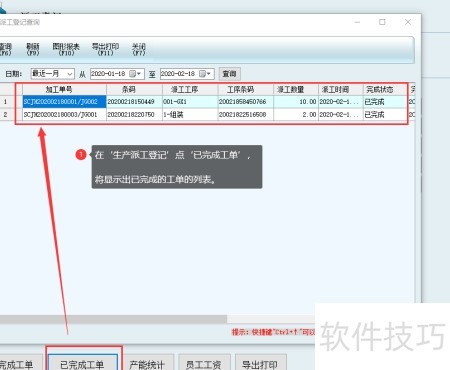The height and width of the screenshot is (370, 450).
Task: Click the horizontal scrollbar of the table
Action: tap(113, 319)
